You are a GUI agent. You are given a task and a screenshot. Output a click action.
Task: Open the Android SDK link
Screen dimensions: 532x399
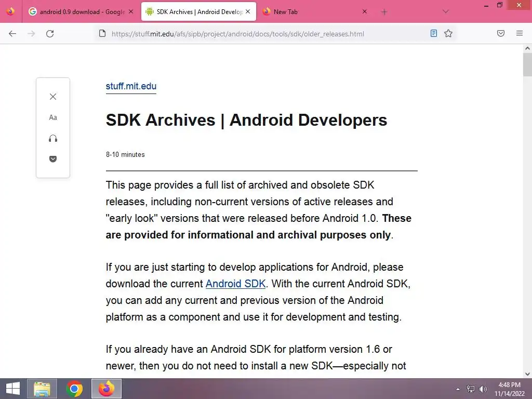[235, 284]
